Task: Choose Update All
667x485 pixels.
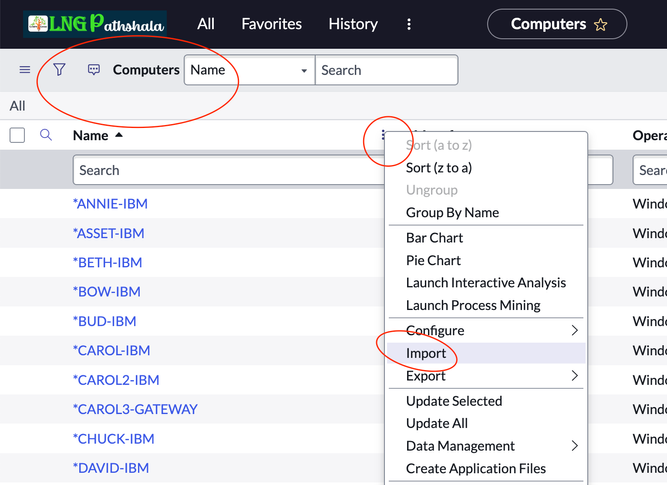Action: (436, 423)
